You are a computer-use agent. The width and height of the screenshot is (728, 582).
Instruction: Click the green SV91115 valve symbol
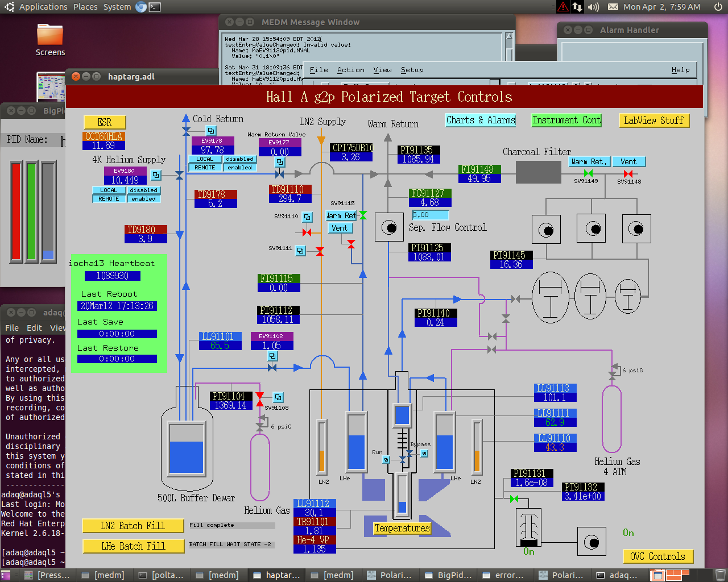click(x=363, y=215)
